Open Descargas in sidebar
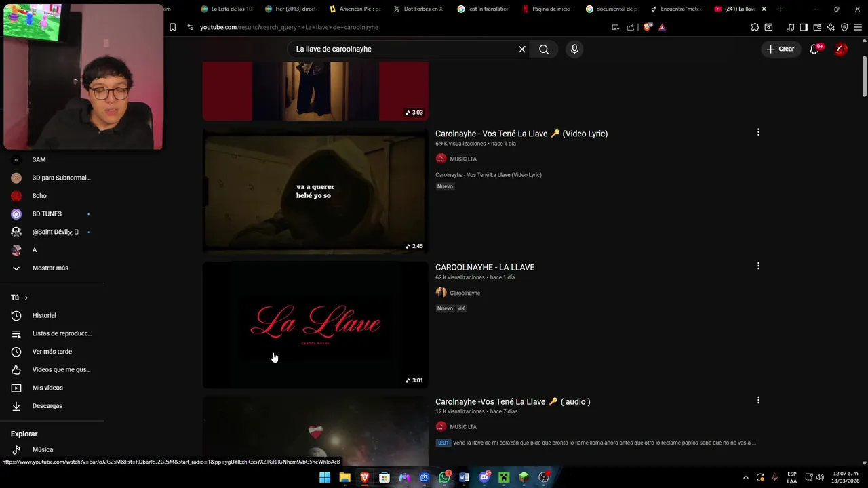The height and width of the screenshot is (488, 868). [x=47, y=406]
